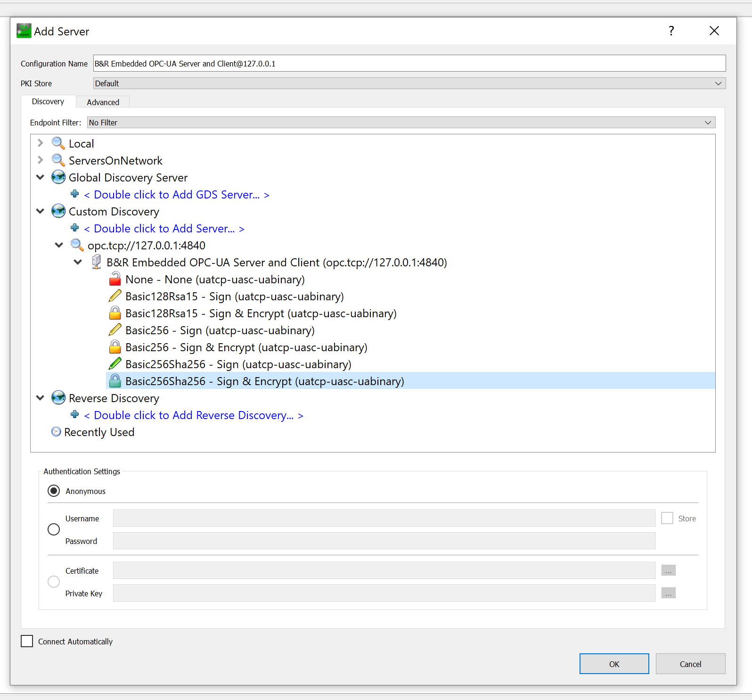The height and width of the screenshot is (700, 752).
Task: Click the plus icon beside Add Server entry
Action: click(x=74, y=228)
